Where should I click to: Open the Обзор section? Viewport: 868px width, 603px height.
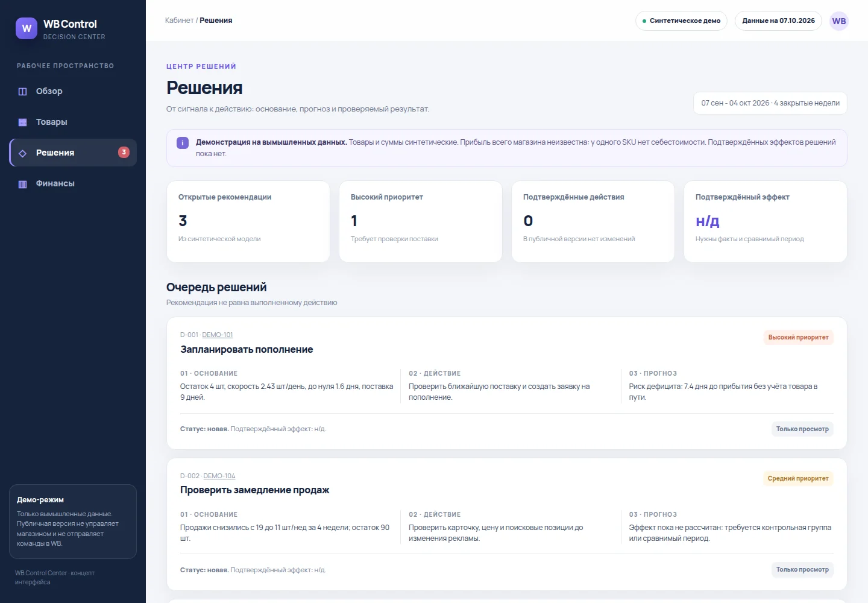(73, 92)
